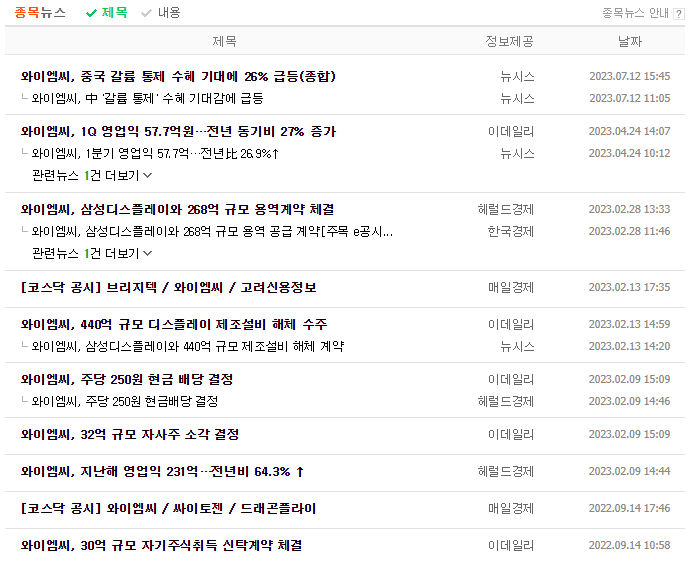Click date 2023.07.12 11:05

tap(629, 98)
